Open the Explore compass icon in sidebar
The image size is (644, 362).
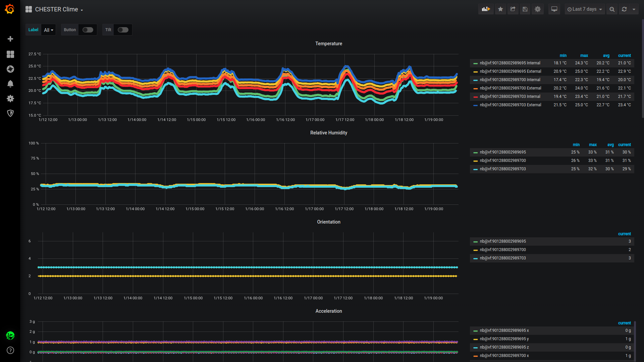[10, 69]
